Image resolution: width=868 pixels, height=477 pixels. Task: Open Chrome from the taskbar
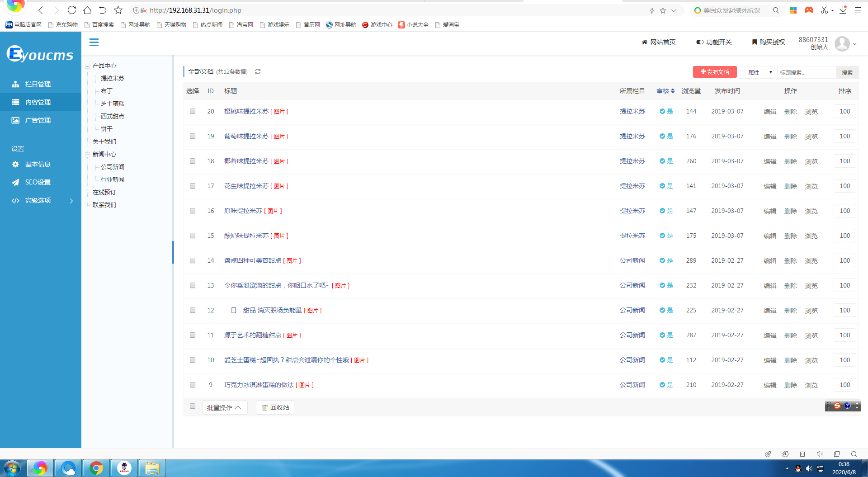(96, 468)
